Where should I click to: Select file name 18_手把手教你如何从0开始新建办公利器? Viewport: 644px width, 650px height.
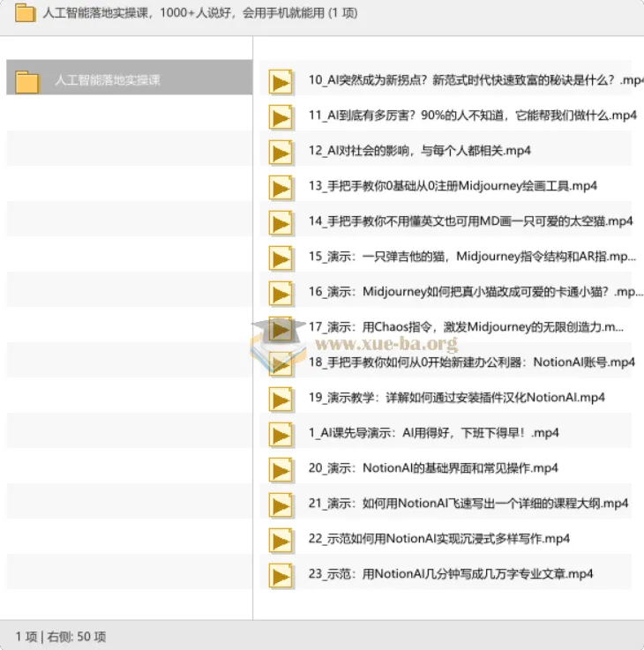tap(472, 362)
